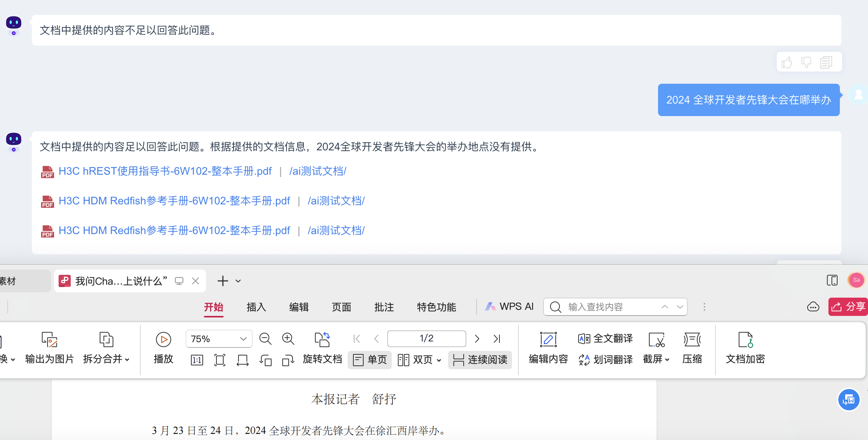Toggle the side panel layout icon
The width and height of the screenshot is (868, 440).
coord(832,281)
